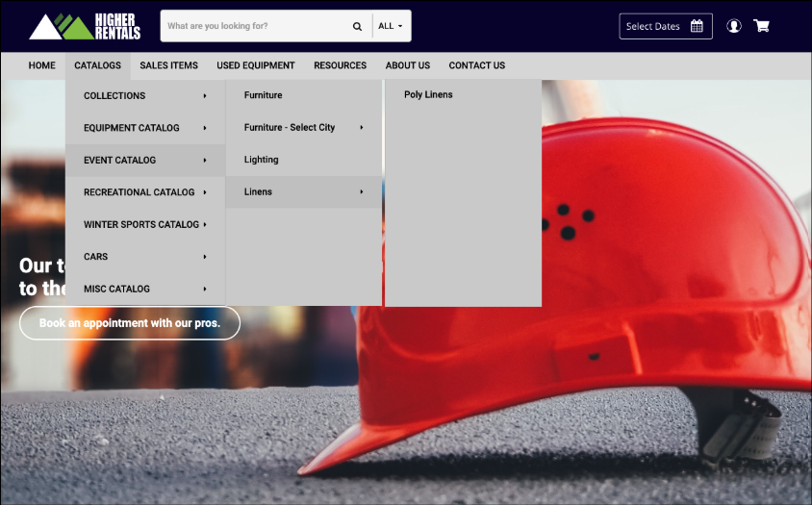The height and width of the screenshot is (505, 812).
Task: Go to the Used Equipment page
Action: tap(256, 65)
